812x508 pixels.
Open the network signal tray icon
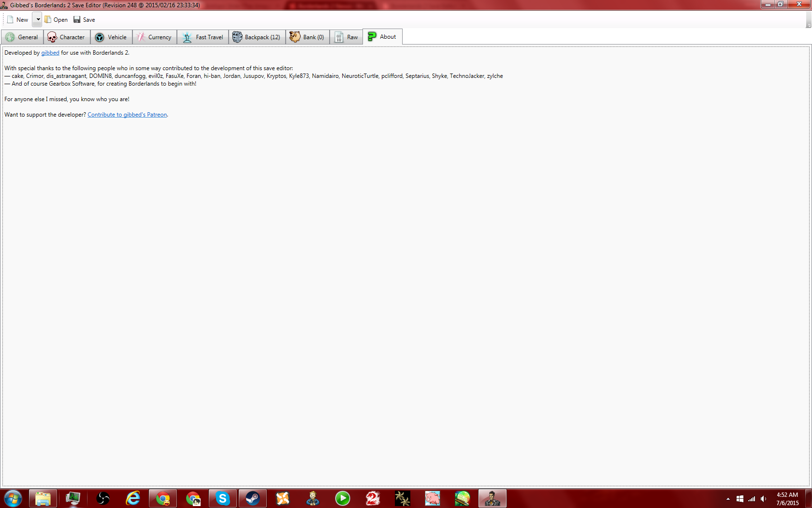point(752,499)
